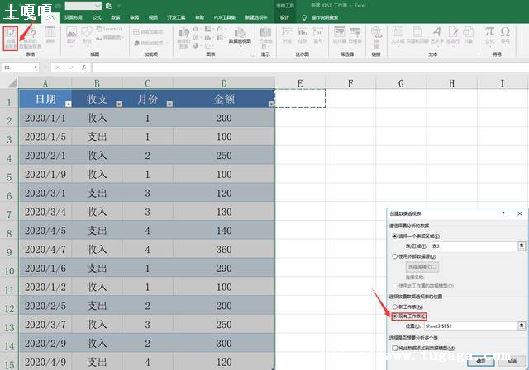The image size is (529, 370).
Task: Click the Signature Line button
Action: tap(453, 35)
